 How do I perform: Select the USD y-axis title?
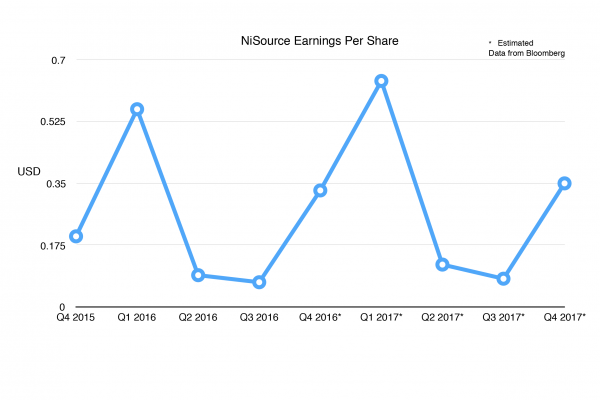29,171
